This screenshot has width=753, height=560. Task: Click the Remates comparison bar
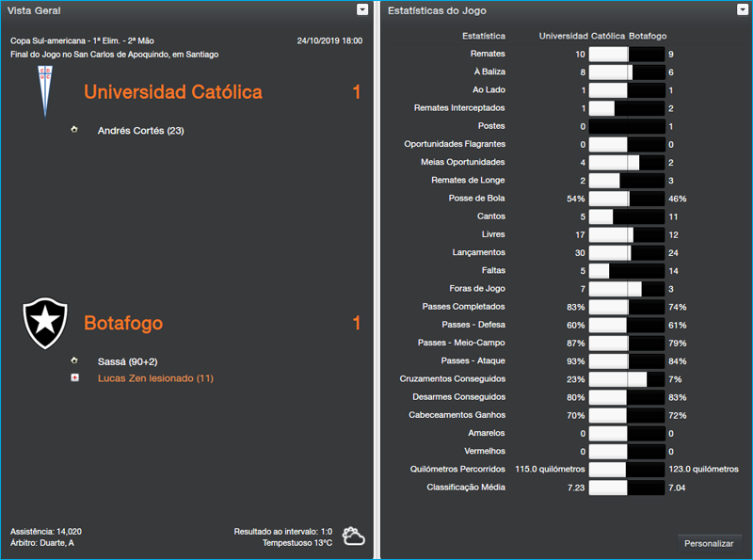point(626,55)
